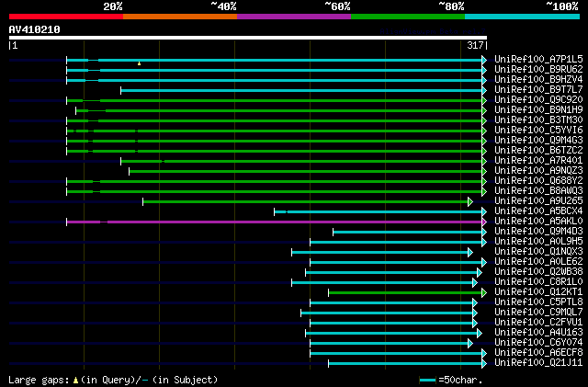Select the UniRef100_Q9M4D3 label
Screen dimensions: 588x387
pos(538,232)
